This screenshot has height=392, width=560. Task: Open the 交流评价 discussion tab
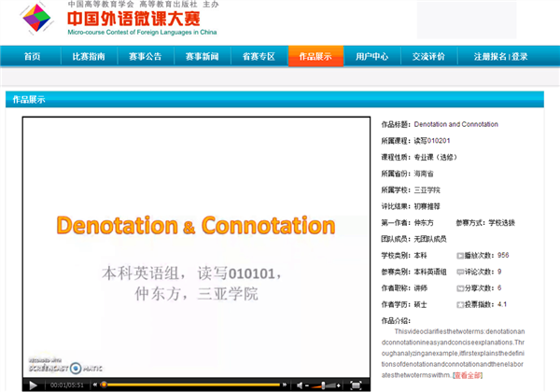coord(428,57)
